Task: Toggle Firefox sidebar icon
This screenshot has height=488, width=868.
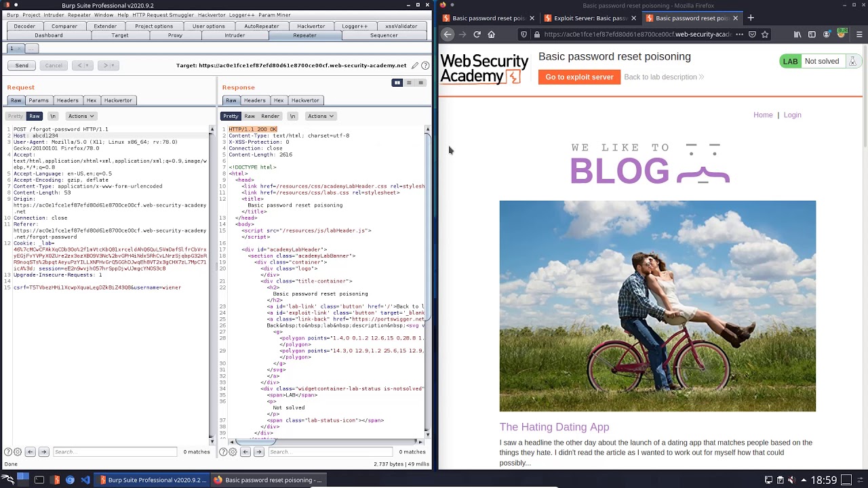Action: [x=812, y=35]
